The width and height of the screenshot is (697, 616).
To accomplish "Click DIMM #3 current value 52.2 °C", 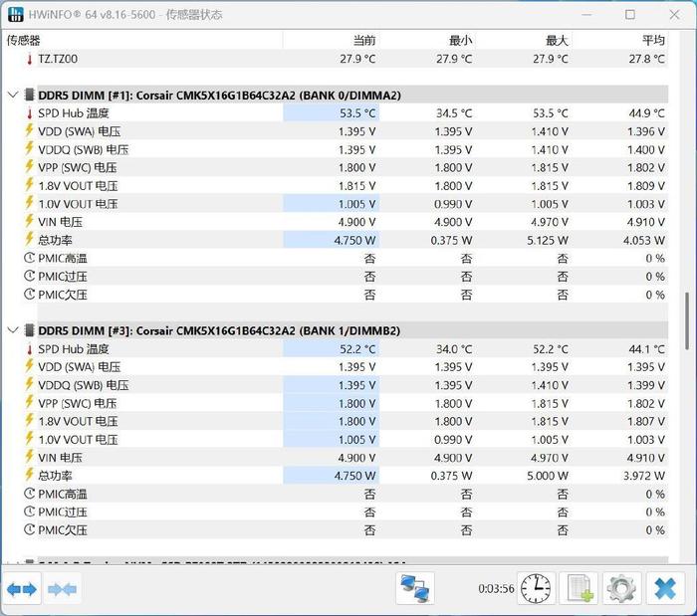I will point(357,349).
